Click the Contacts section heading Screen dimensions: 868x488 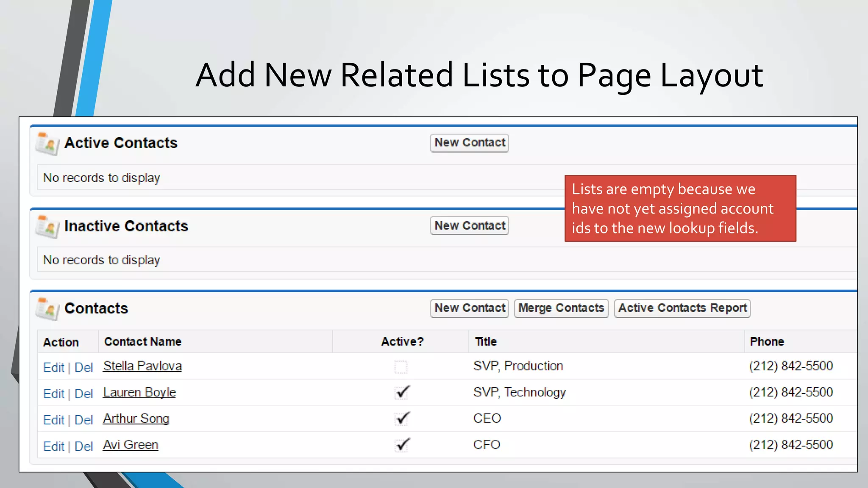point(96,308)
